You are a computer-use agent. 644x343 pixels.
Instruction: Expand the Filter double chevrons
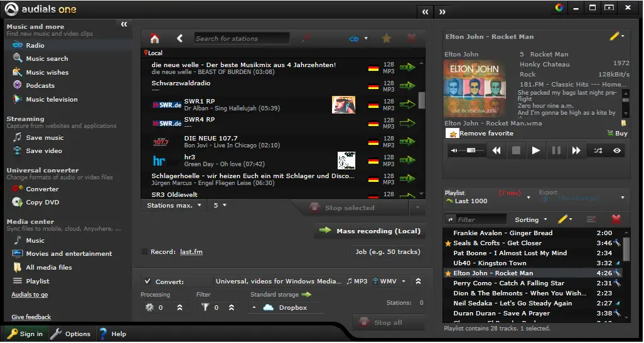231,307
